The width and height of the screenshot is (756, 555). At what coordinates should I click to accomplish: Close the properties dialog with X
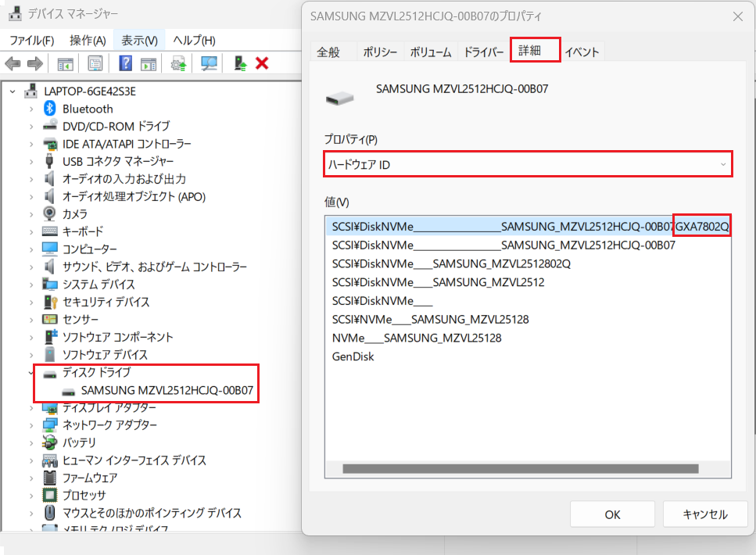738,17
